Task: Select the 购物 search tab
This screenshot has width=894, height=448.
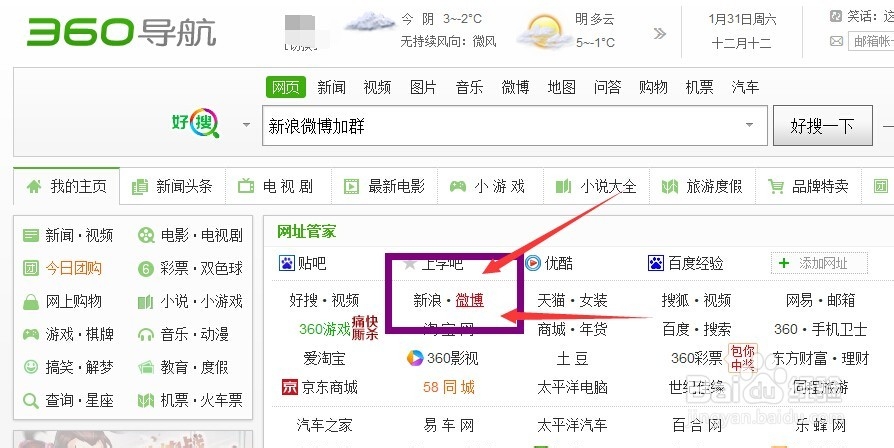Action: (x=653, y=87)
